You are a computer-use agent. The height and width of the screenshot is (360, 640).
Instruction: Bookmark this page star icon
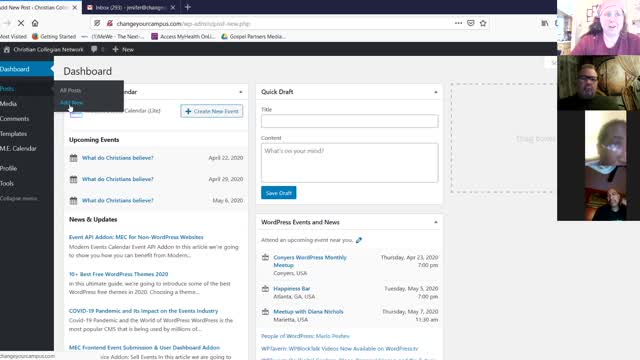(483, 23)
